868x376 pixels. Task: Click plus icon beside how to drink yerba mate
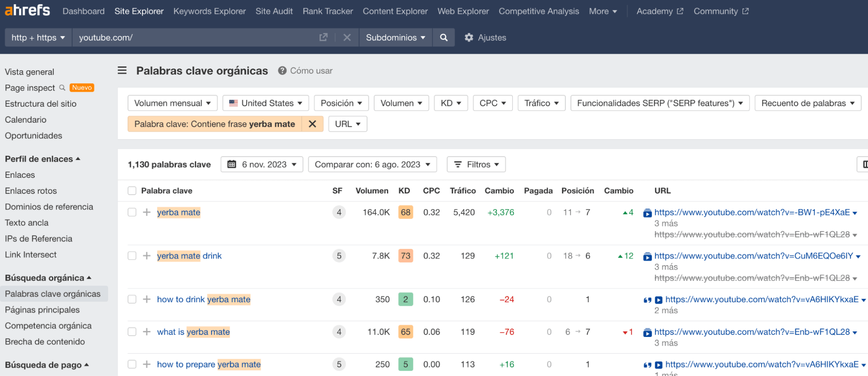147,299
